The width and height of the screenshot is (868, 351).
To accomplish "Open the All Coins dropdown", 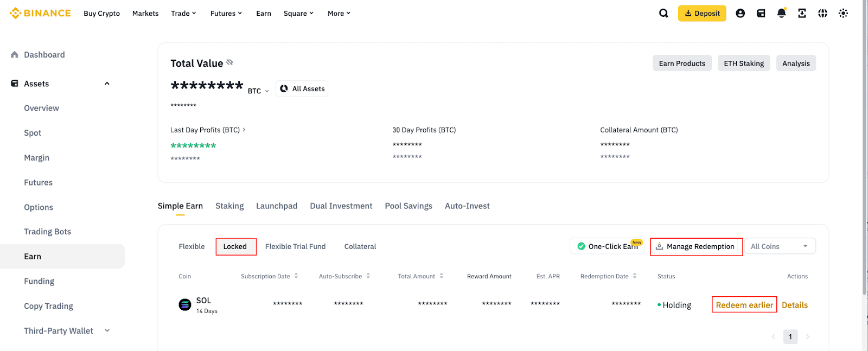I will coord(780,246).
